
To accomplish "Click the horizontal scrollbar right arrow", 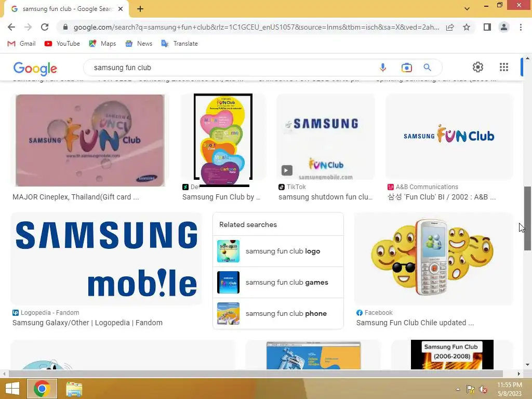I will [519, 374].
